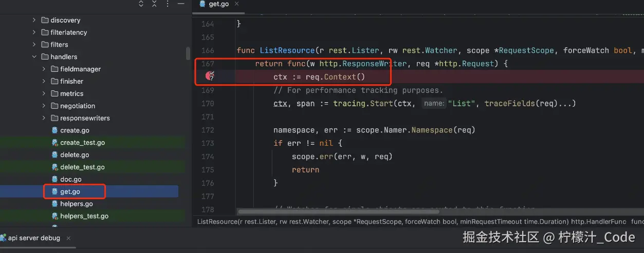Expand the responsewriters folder
The height and width of the screenshot is (253, 644).
click(x=44, y=118)
